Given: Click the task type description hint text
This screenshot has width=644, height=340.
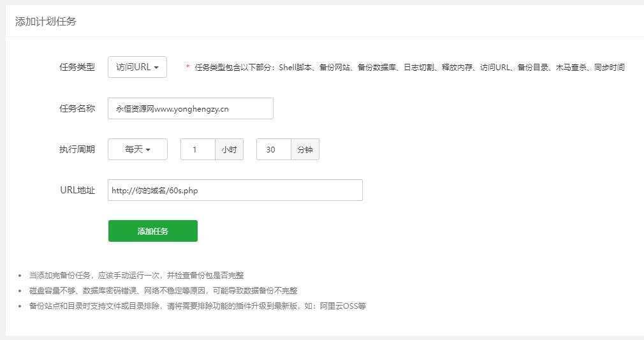Looking at the screenshot, I should [409, 68].
